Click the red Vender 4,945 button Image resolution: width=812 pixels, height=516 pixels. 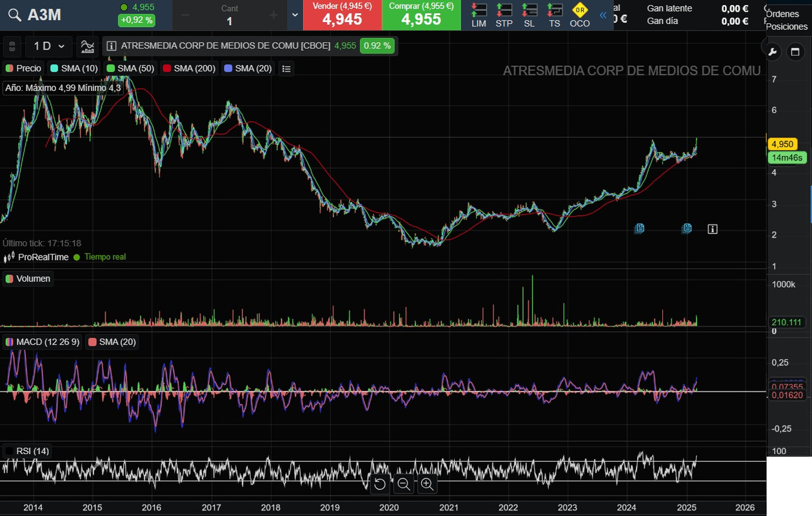(x=342, y=15)
